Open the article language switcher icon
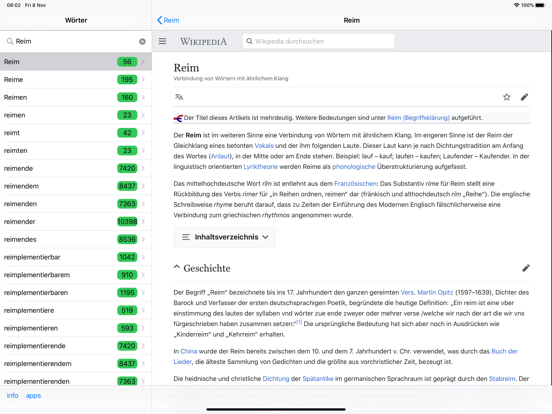The height and width of the screenshot is (414, 552). (179, 97)
